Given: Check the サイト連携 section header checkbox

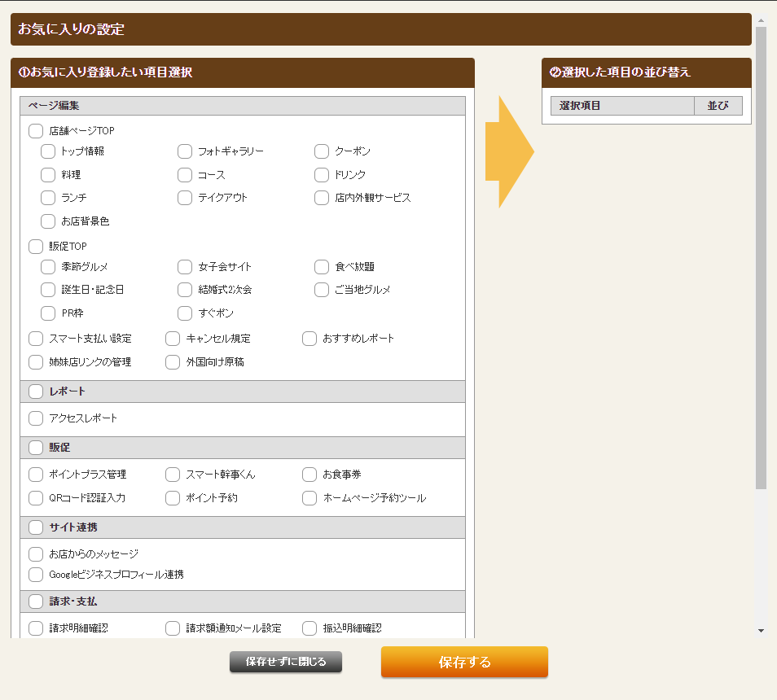Looking at the screenshot, I should point(36,527).
